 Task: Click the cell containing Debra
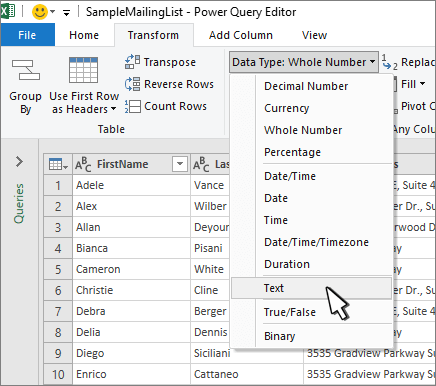point(131,311)
